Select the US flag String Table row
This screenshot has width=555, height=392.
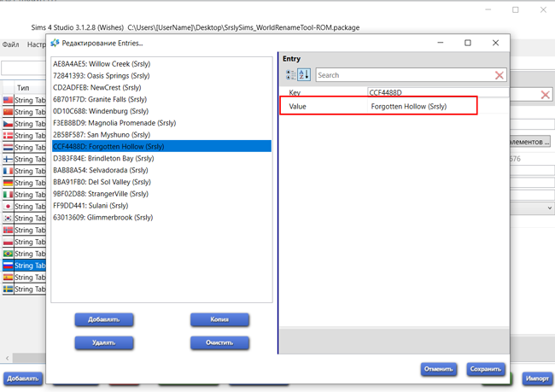coord(24,100)
